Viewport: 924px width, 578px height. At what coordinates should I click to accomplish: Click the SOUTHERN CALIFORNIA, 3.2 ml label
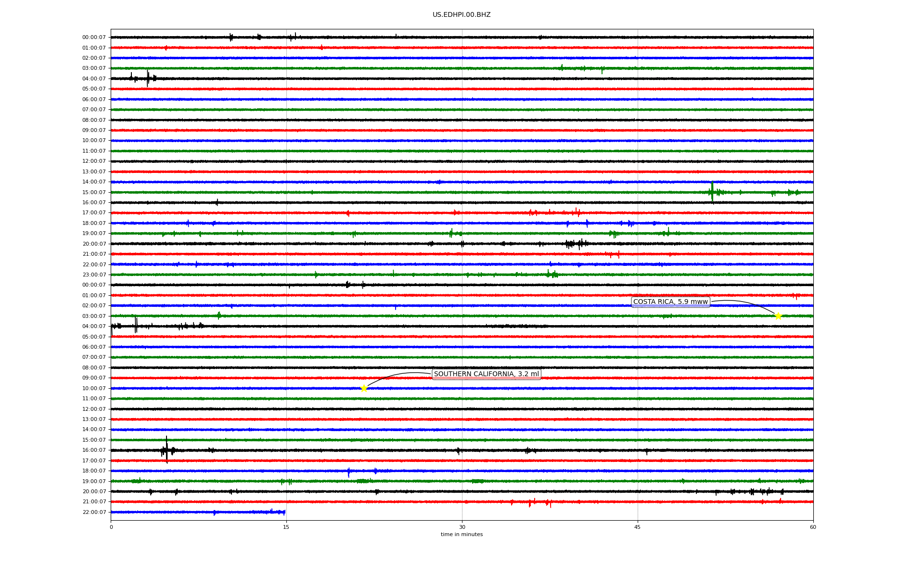tap(486, 374)
